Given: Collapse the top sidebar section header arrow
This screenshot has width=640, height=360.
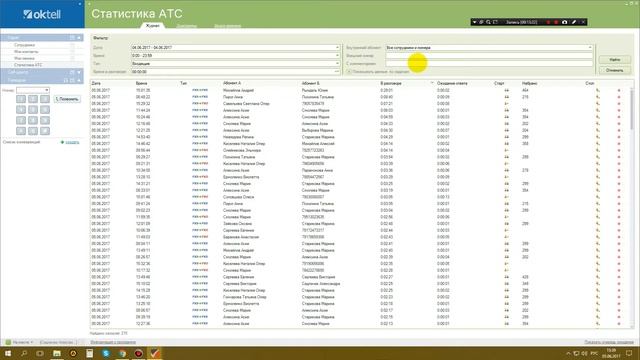Looking at the screenshot, I should coord(79,38).
